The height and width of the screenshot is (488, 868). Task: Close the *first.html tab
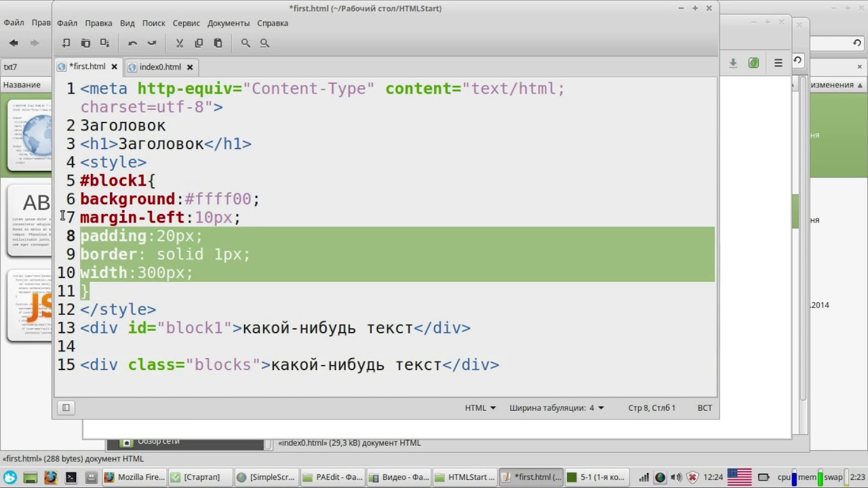[114, 66]
